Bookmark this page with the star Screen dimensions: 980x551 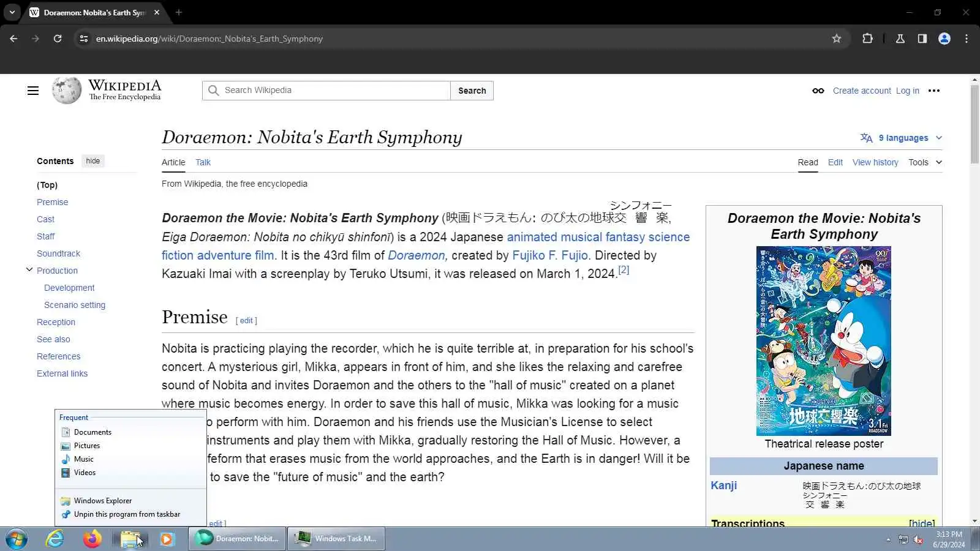coord(837,39)
